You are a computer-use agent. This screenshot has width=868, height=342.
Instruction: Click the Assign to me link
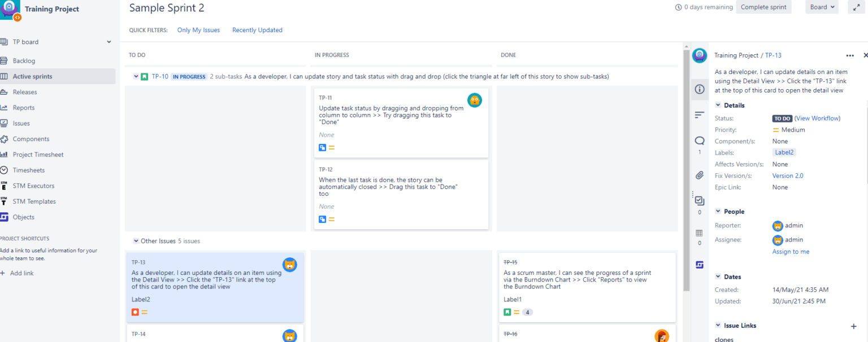click(791, 251)
